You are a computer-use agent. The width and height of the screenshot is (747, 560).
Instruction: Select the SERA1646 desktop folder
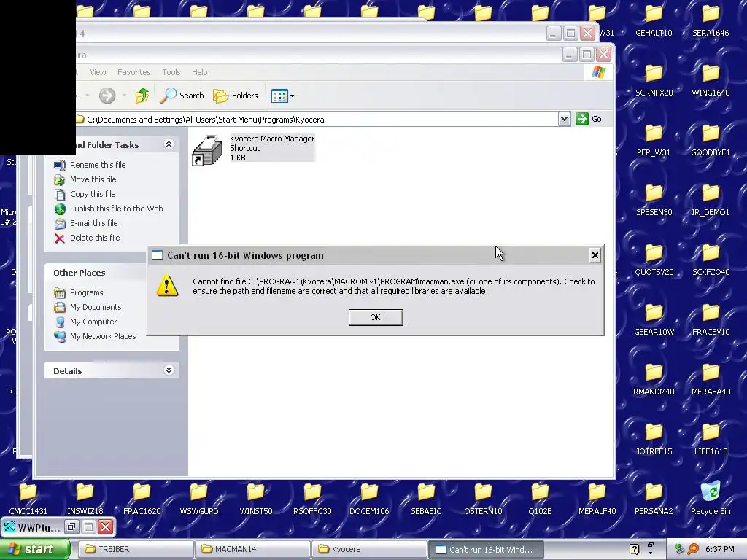pos(711,20)
